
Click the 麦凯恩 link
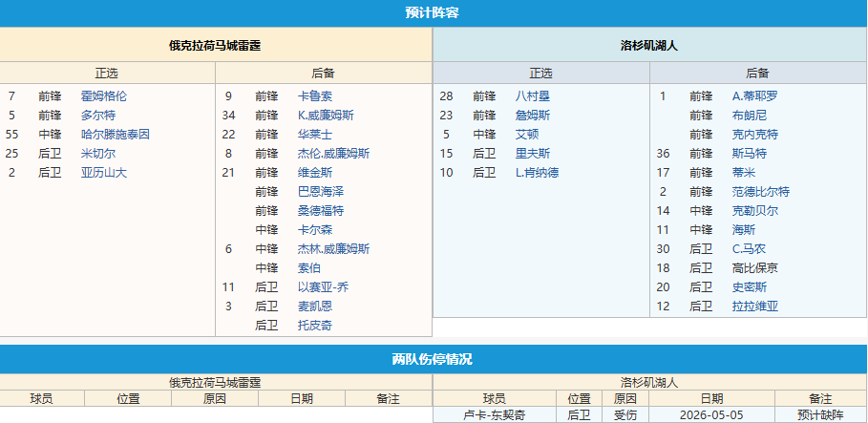[315, 307]
